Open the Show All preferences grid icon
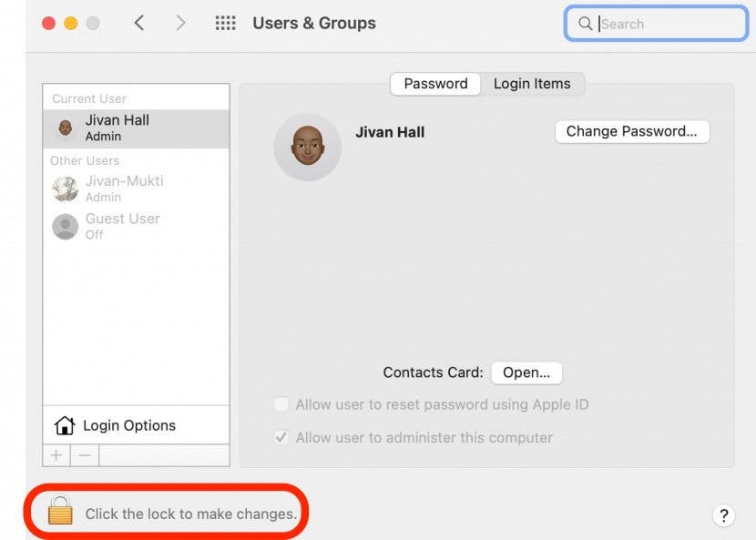 tap(225, 23)
